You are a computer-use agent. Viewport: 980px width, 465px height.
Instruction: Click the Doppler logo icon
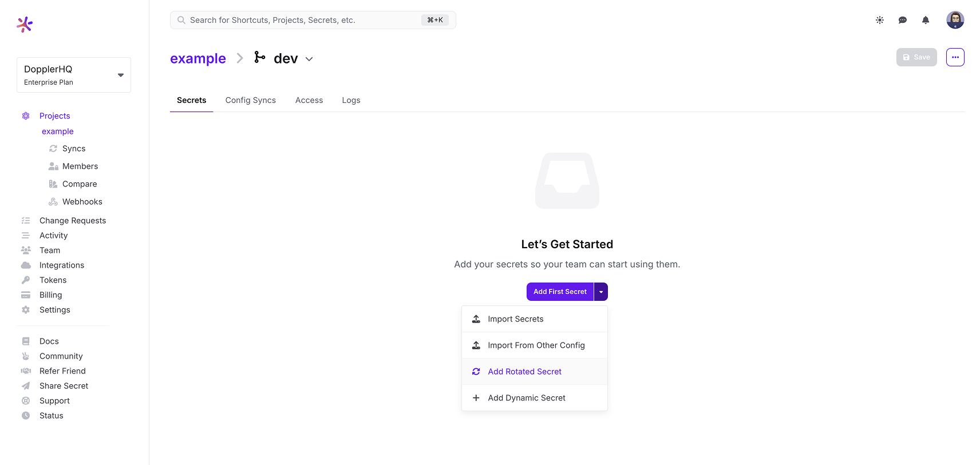point(25,24)
